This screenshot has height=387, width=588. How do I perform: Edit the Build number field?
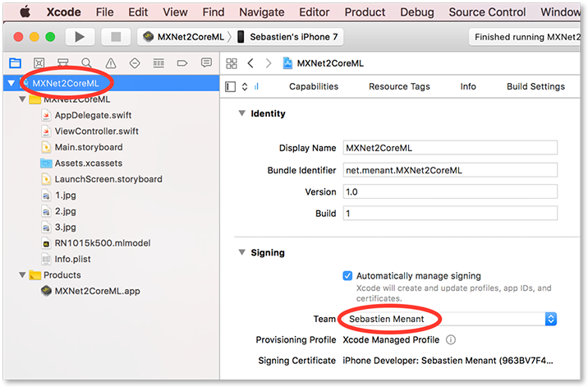click(450, 213)
